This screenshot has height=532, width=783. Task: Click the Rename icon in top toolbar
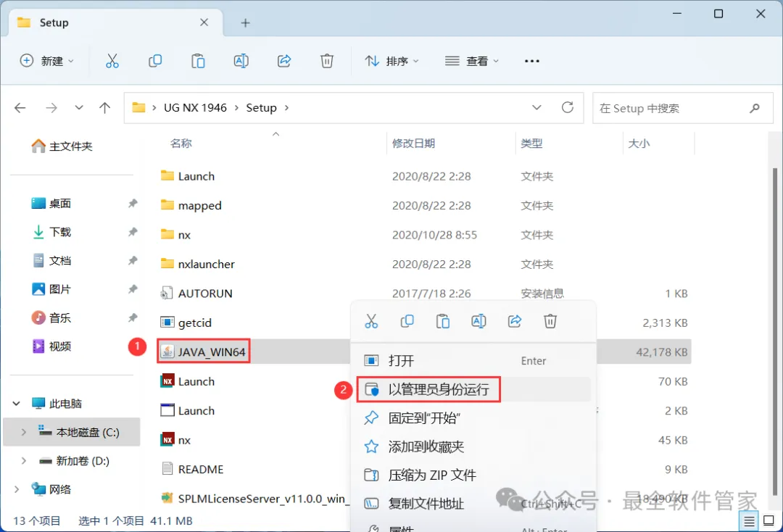pyautogui.click(x=241, y=61)
